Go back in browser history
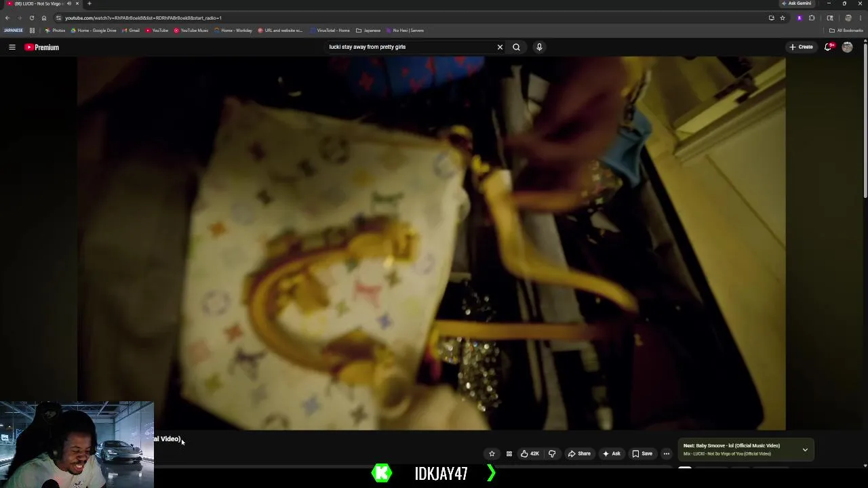The image size is (868, 488). pyautogui.click(x=7, y=18)
